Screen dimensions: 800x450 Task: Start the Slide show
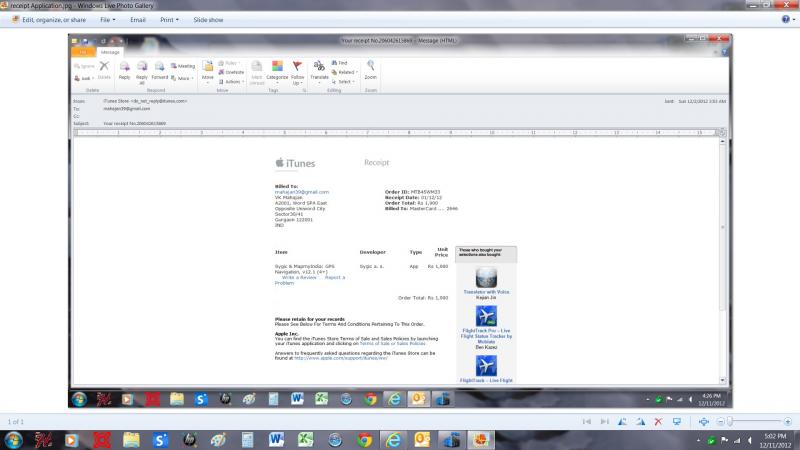pos(208,20)
